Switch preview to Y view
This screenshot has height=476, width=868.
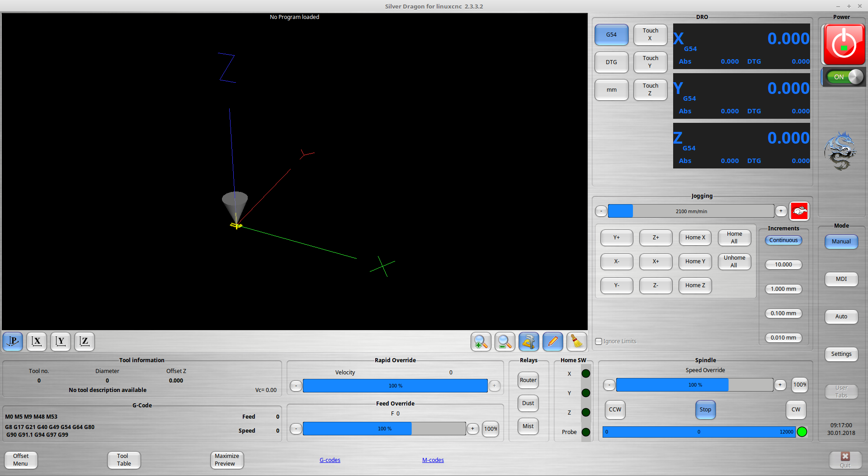(61, 341)
